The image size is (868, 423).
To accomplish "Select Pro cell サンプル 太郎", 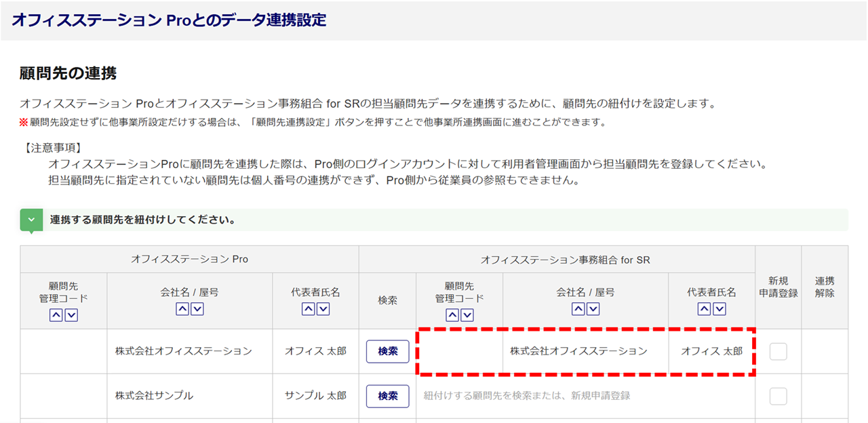I will click(315, 396).
